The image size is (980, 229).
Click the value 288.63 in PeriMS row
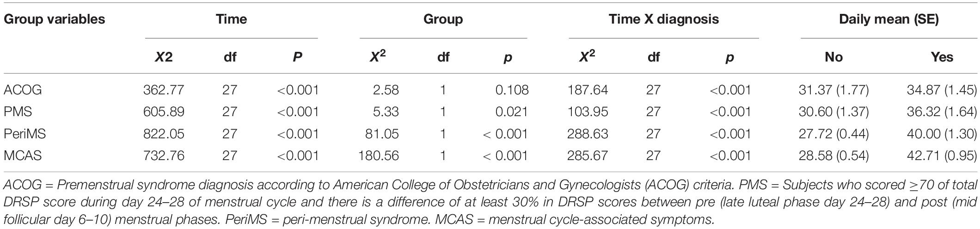[x=588, y=134]
